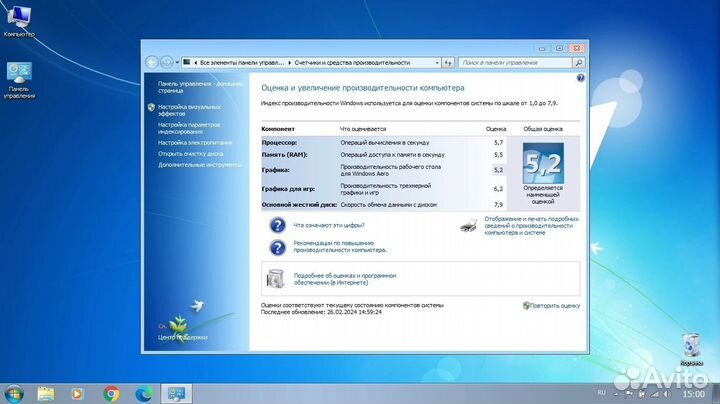Open the Action Center flag tray icon
This screenshot has height=404, width=720.
[x=629, y=394]
